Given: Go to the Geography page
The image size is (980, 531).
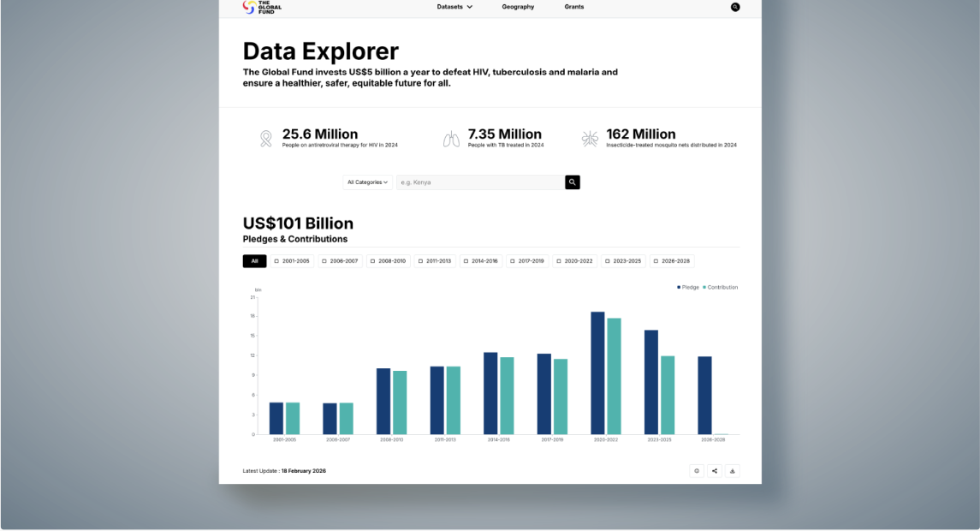Looking at the screenshot, I should [518, 7].
